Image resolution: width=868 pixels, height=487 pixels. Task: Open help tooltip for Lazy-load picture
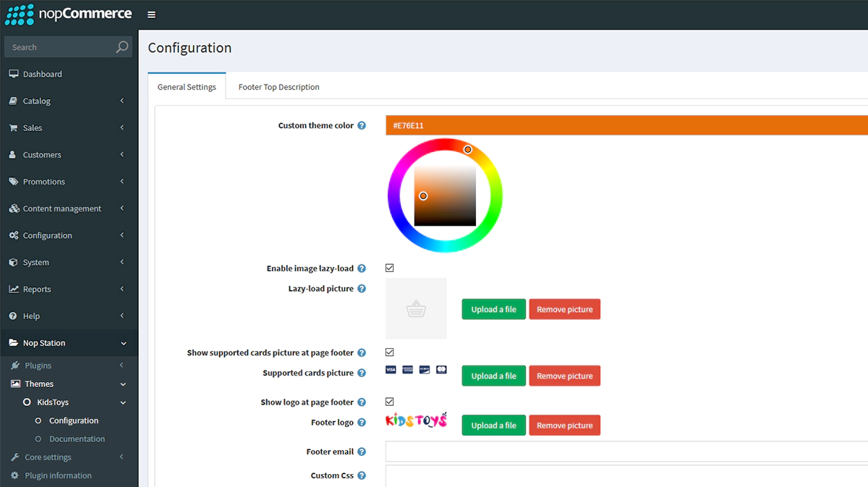point(362,289)
